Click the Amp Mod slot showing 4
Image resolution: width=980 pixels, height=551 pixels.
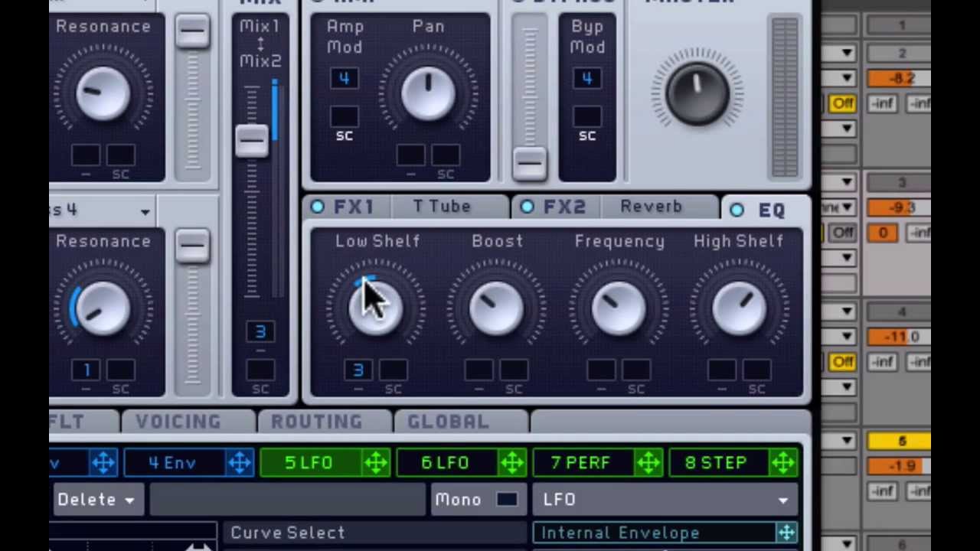click(344, 79)
